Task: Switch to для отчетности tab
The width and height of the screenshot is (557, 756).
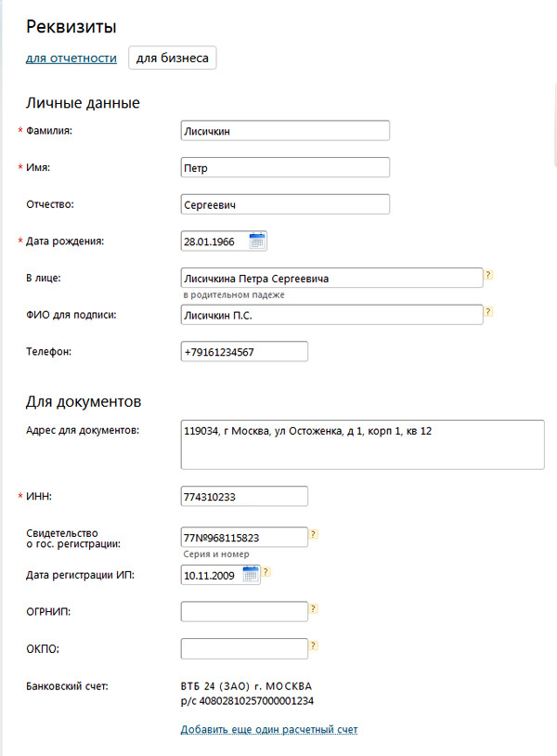Action: (71, 59)
